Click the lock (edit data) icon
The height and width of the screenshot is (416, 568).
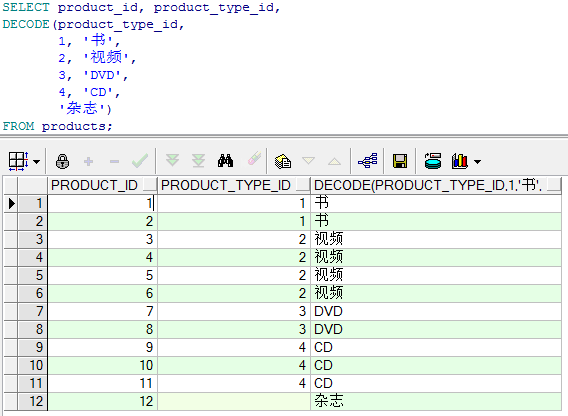pyautogui.click(x=62, y=161)
